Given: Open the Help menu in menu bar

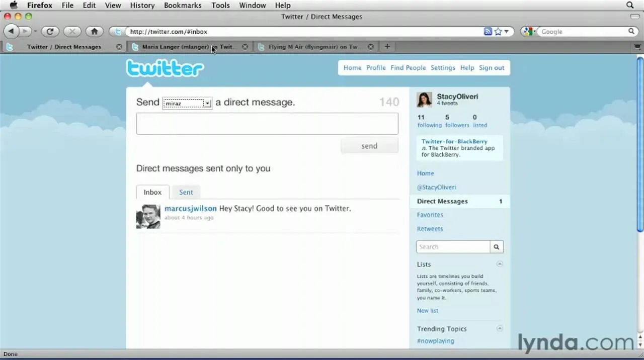Looking at the screenshot, I should (283, 5).
